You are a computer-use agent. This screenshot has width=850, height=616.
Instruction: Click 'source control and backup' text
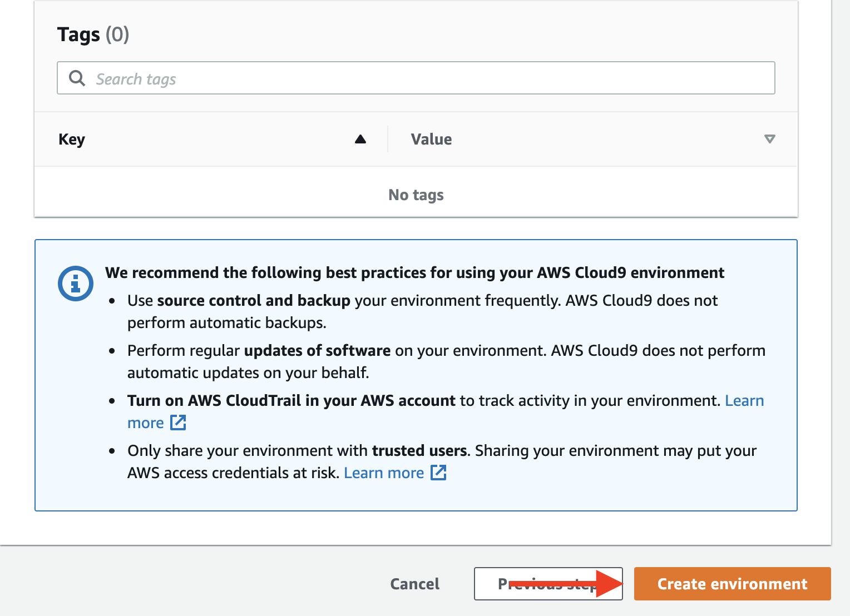click(x=254, y=300)
